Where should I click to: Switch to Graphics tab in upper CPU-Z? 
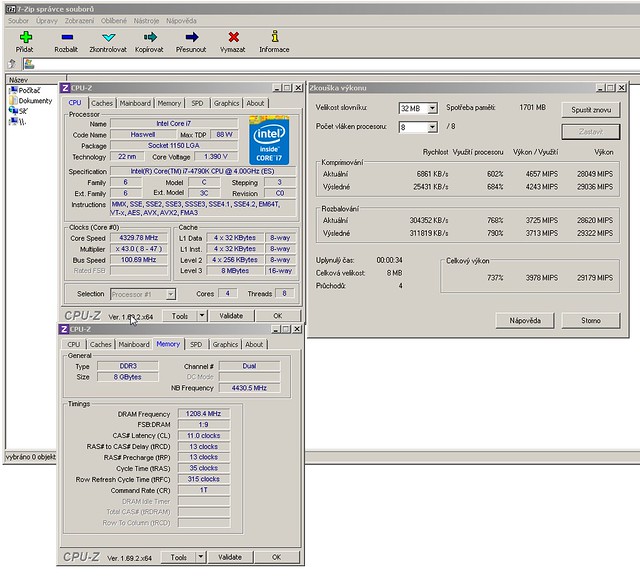click(226, 103)
